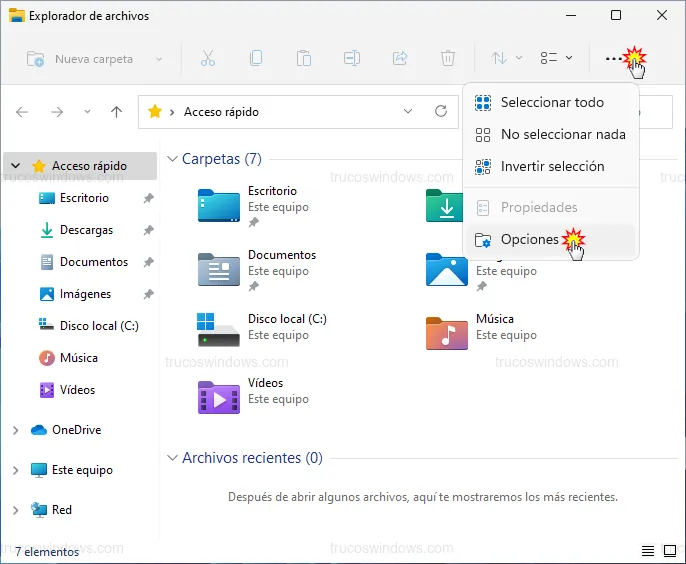Switch to large icons view in status bar
Screen dimensions: 686x564
[x=669, y=552]
